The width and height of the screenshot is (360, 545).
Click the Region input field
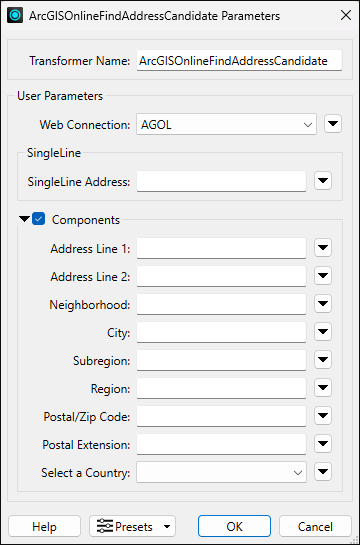point(221,389)
